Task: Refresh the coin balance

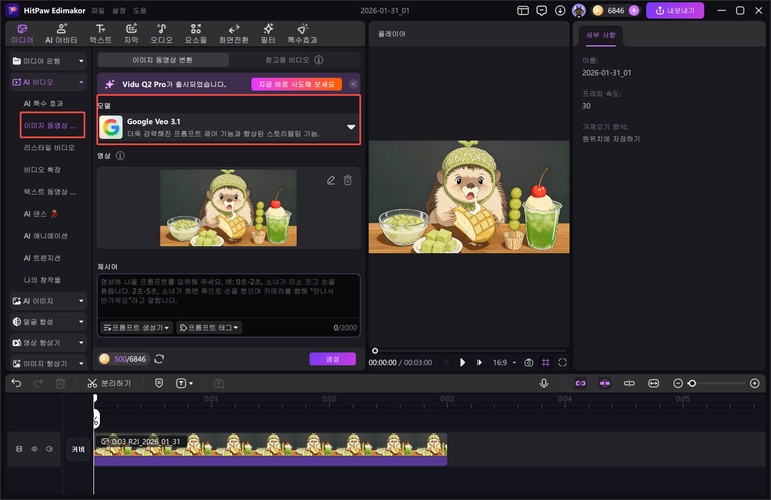Action: coord(159,359)
